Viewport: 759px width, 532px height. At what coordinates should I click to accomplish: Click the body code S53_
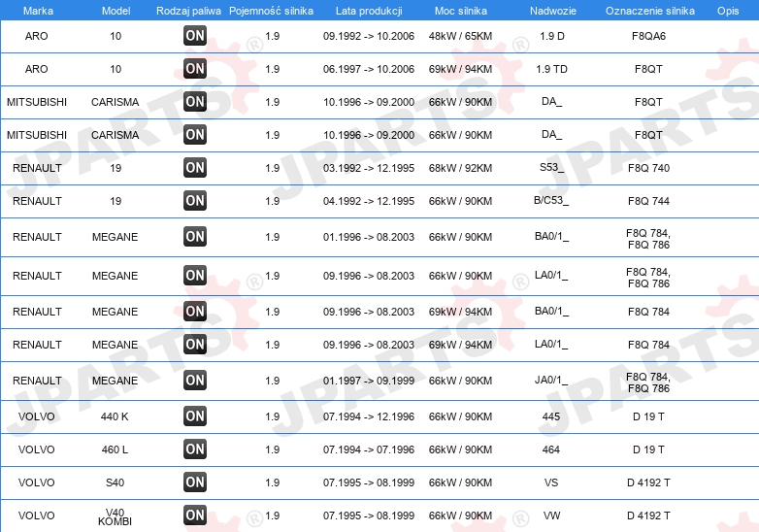point(552,168)
